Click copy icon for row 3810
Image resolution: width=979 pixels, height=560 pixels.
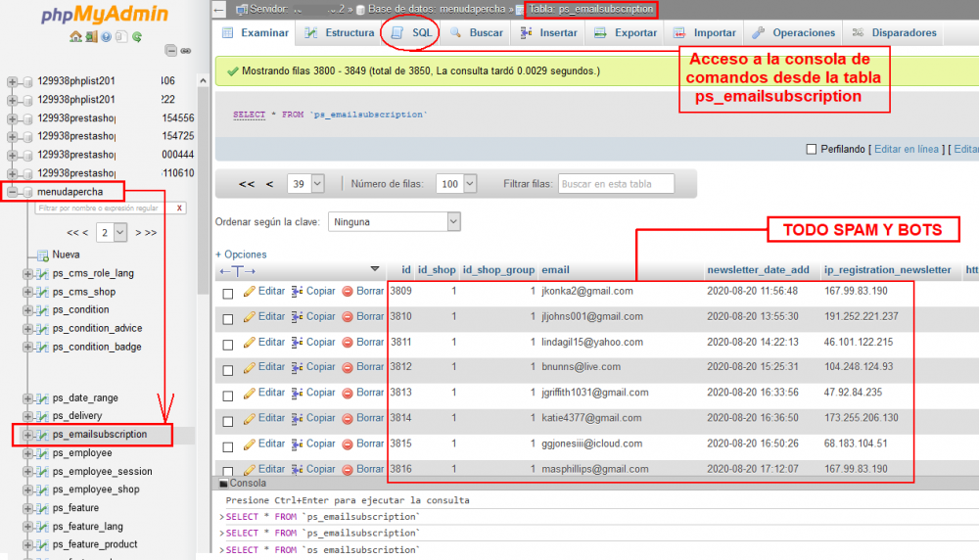[x=298, y=317]
